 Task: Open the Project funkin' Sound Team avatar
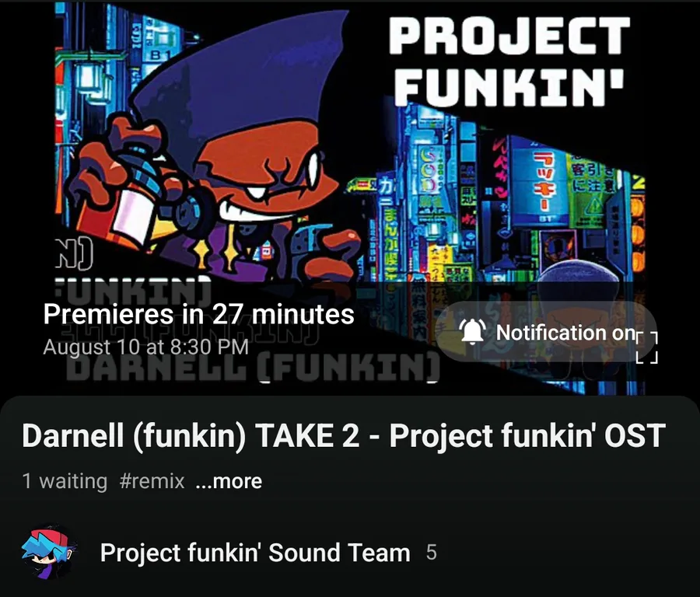pyautogui.click(x=49, y=552)
